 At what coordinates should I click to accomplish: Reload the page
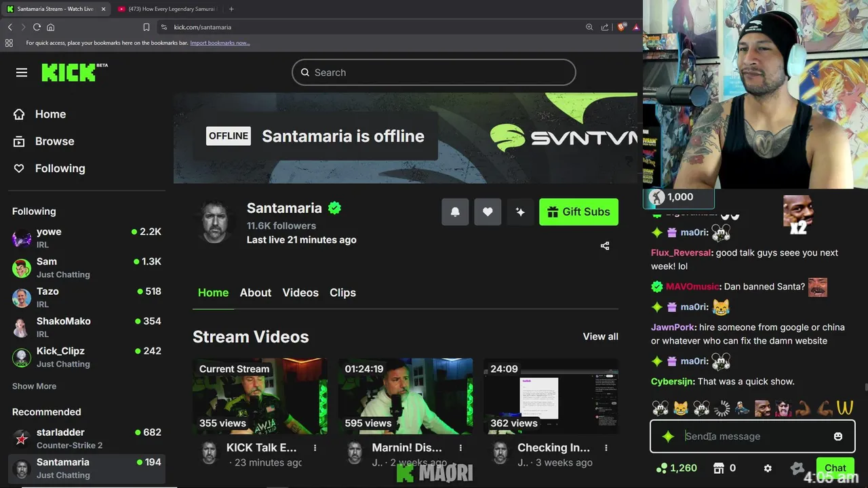point(37,27)
